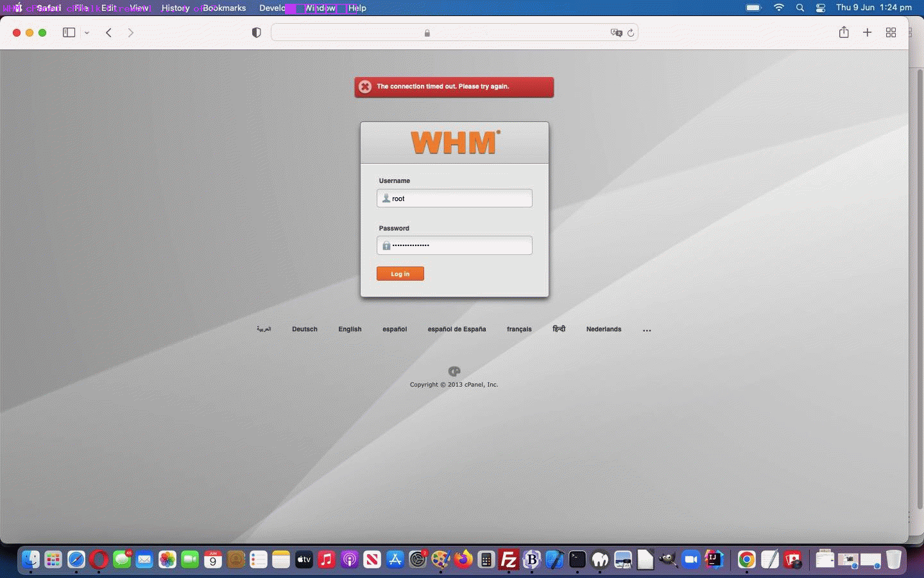
Task: Select the español language link
Action: point(395,329)
